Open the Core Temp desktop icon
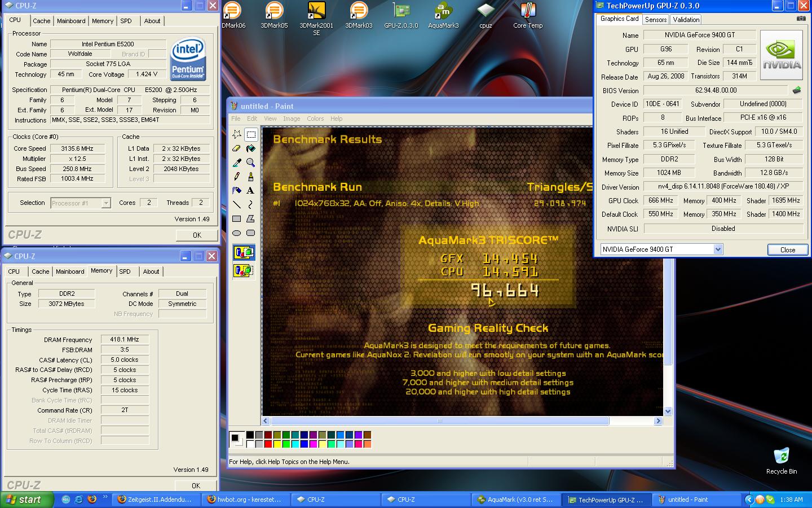This screenshot has height=508, width=812. 528,15
